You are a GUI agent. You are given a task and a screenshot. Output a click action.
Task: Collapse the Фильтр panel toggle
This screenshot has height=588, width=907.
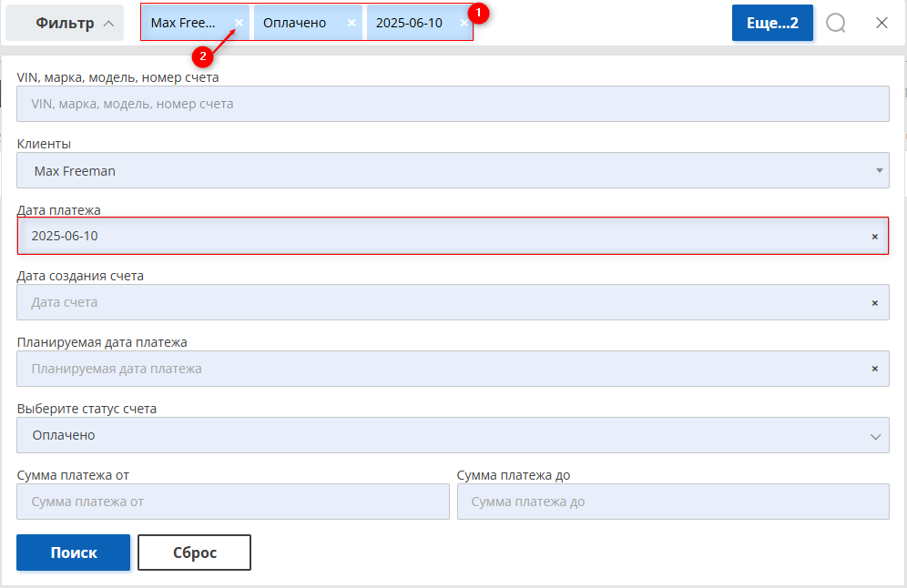[x=65, y=23]
